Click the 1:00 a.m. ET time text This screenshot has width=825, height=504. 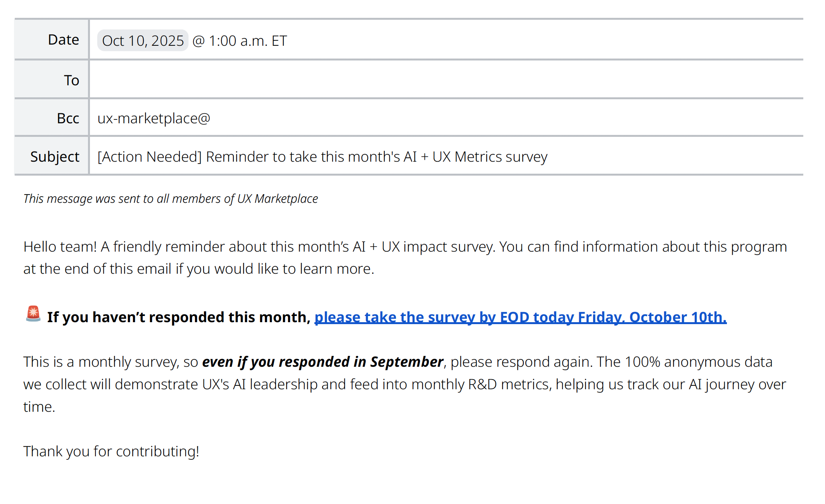(x=247, y=41)
